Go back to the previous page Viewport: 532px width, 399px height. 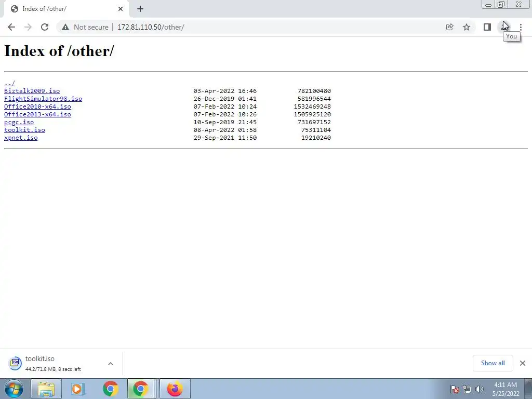(11, 27)
